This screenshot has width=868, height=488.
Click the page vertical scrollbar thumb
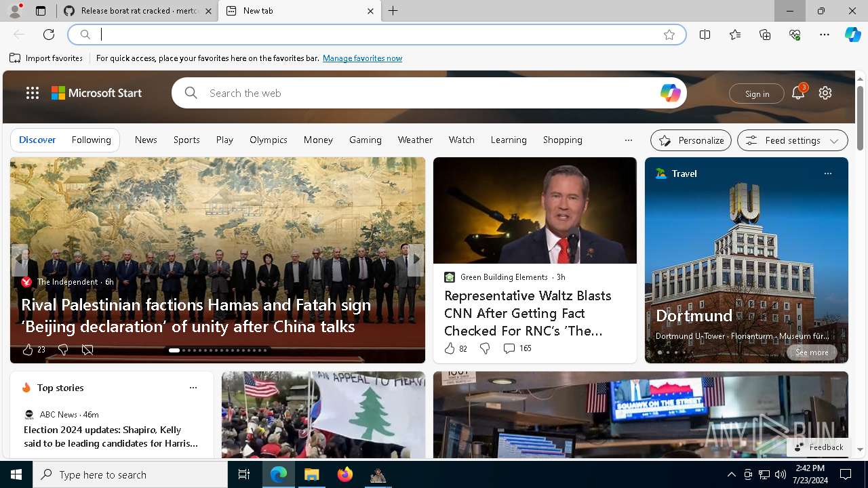coord(860,117)
